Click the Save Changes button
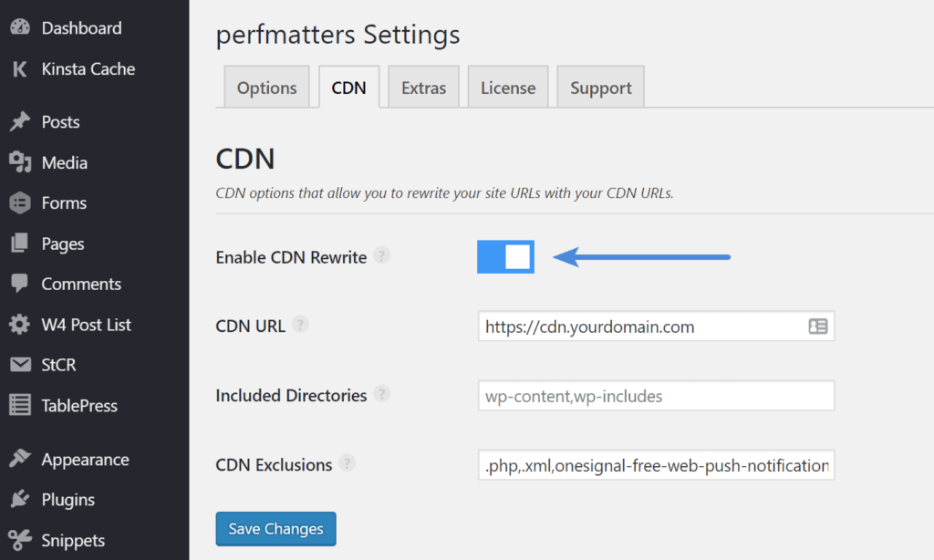 coord(275,528)
